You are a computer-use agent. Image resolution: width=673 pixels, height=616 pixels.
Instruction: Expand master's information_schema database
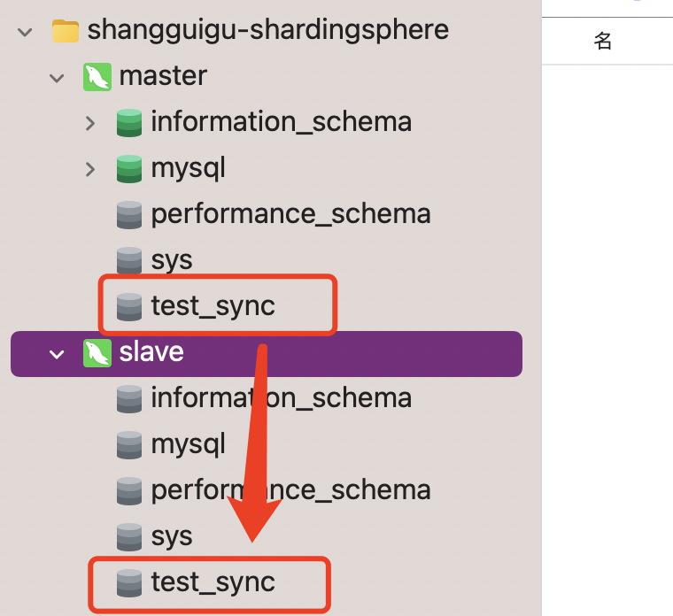[x=89, y=123]
